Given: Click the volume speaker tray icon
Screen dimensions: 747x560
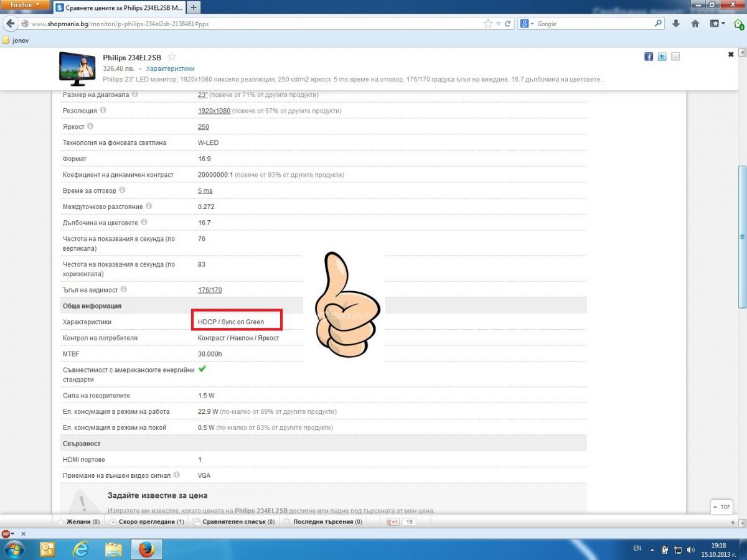Looking at the screenshot, I should tap(691, 549).
